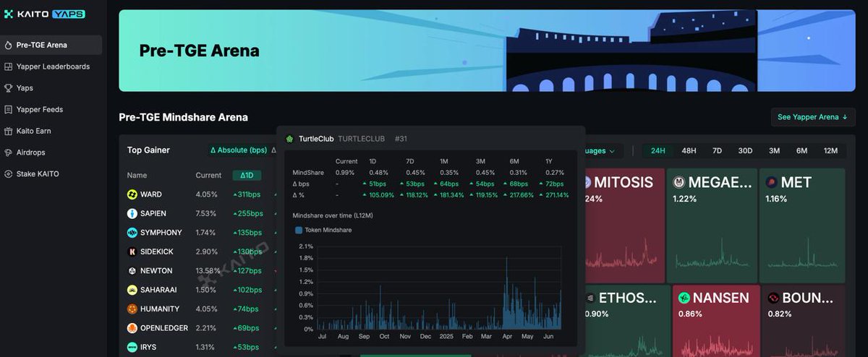Click the Airdrops sidebar icon

click(x=8, y=152)
